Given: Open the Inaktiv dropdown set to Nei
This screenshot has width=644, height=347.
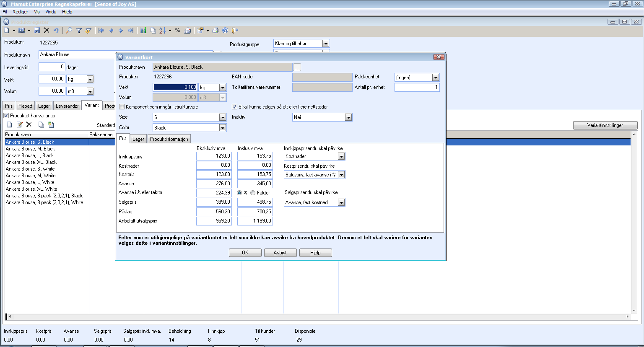Looking at the screenshot, I should coord(348,117).
